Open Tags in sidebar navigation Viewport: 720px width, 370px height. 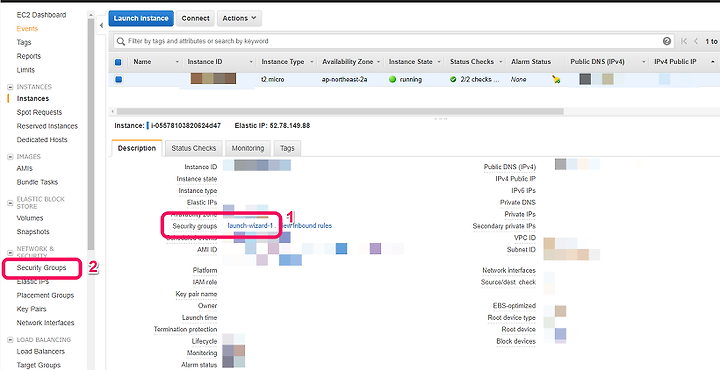24,42
